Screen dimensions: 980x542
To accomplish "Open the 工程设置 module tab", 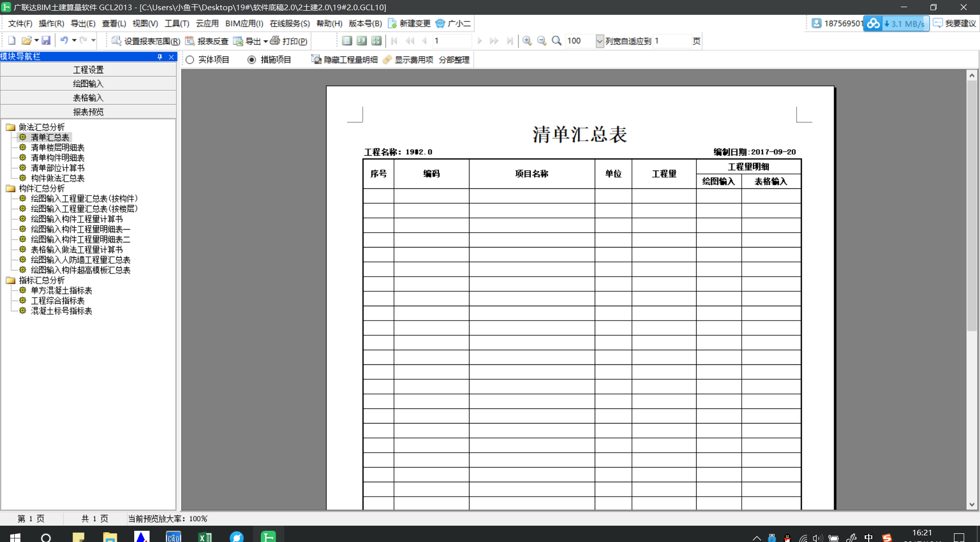I will pos(88,69).
